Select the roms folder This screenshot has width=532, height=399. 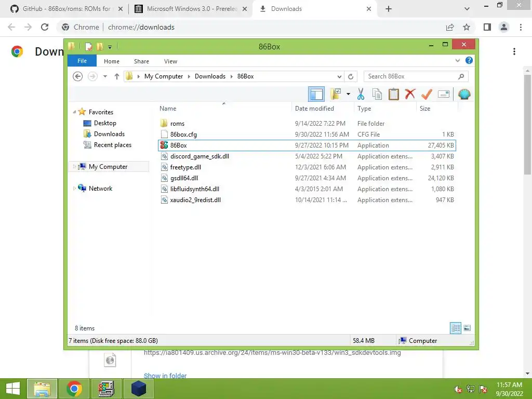[x=307, y=124]
